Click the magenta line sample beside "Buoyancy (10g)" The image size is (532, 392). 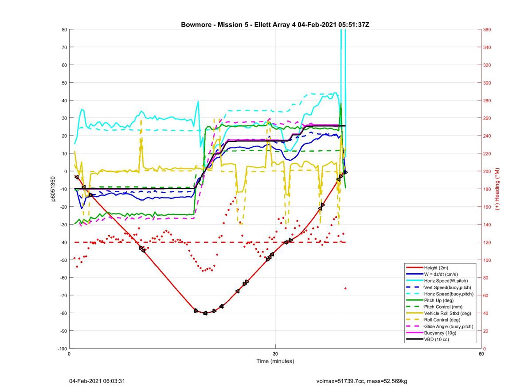[x=414, y=333]
